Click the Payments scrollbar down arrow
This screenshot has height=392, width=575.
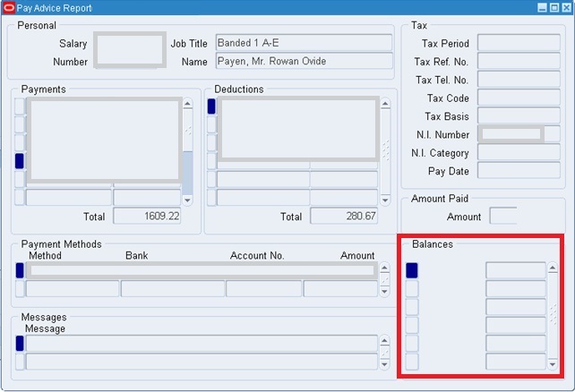pos(187,200)
